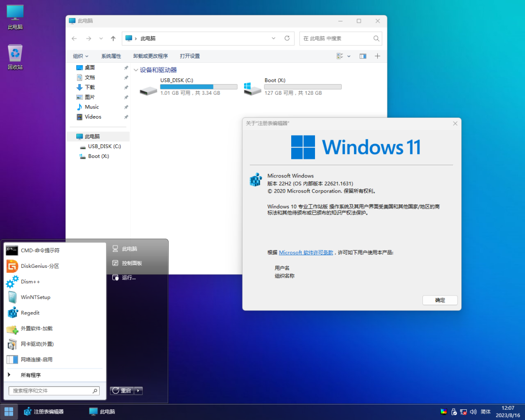Open DiskGenius-分区 from the start menu
Viewport: 525px width, 420px height.
(x=39, y=266)
